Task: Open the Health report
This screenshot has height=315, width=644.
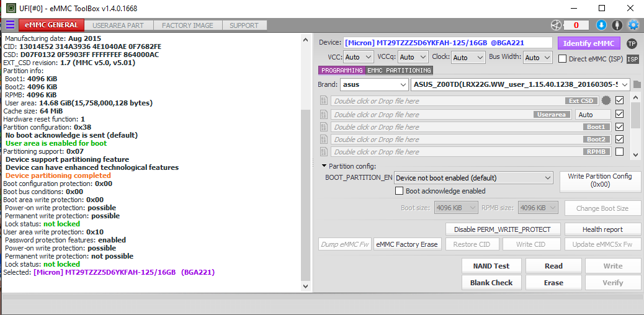Action: 602,229
